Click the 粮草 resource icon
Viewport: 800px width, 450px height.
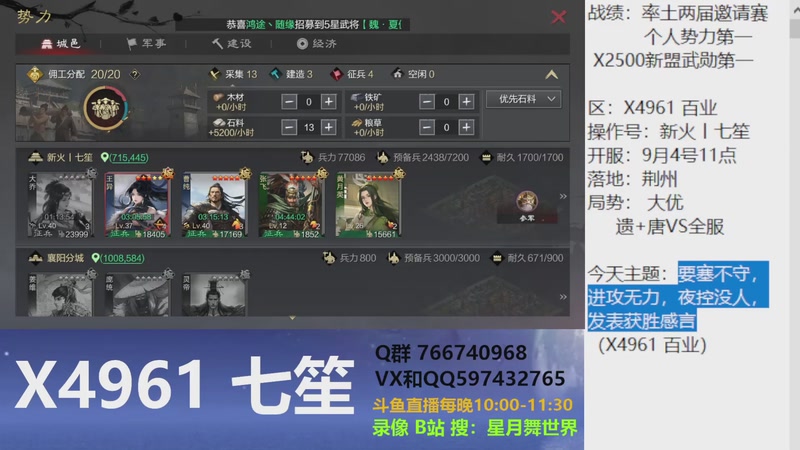coord(356,122)
